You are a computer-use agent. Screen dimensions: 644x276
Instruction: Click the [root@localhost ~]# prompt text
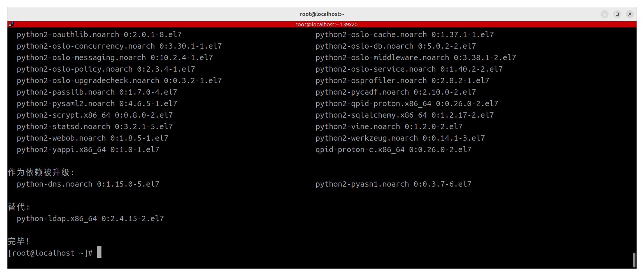coord(50,253)
